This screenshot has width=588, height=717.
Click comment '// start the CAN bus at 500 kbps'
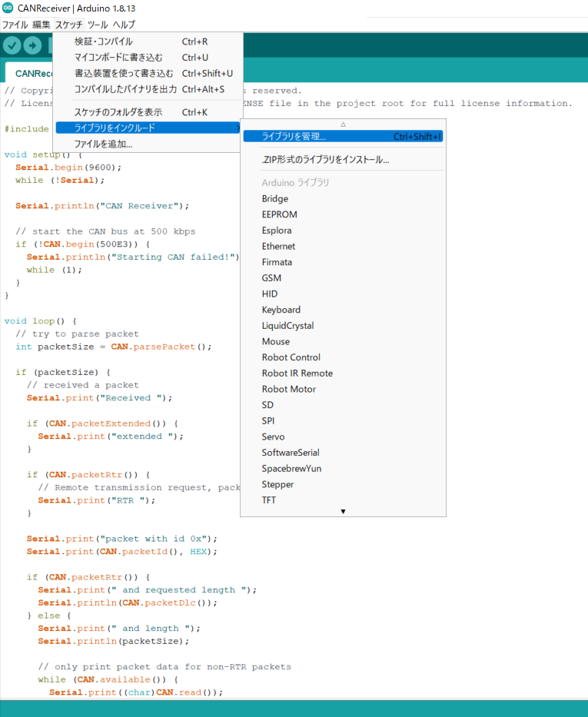(x=105, y=231)
